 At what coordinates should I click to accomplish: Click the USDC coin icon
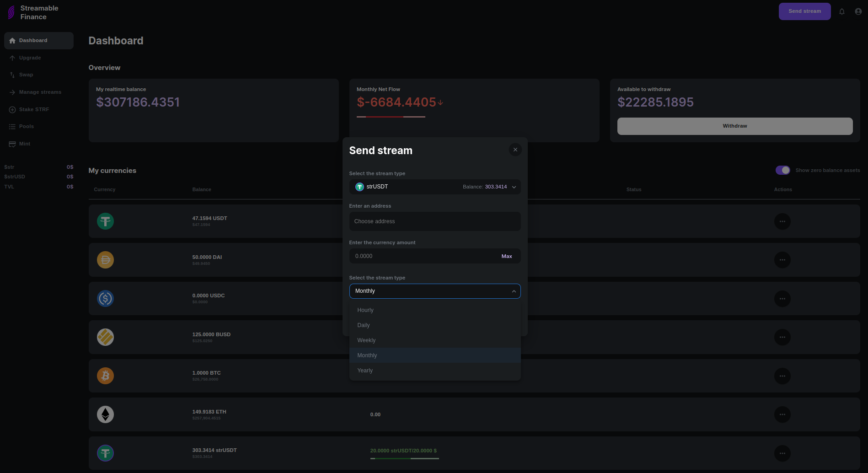click(x=105, y=299)
